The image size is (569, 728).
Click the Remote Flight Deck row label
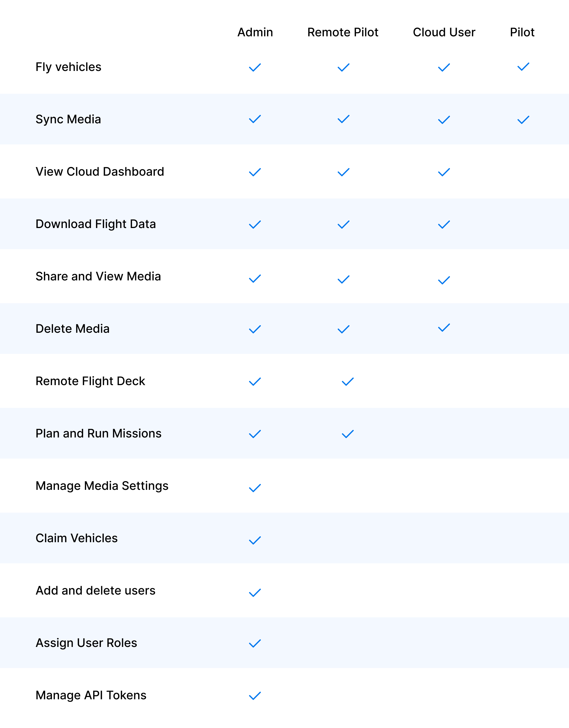90,381
